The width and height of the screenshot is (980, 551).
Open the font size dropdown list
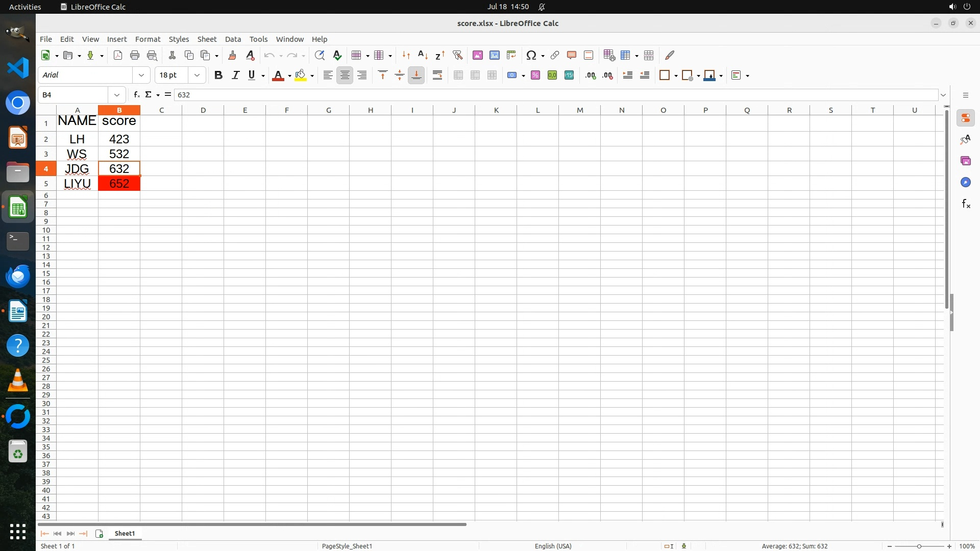tap(197, 75)
